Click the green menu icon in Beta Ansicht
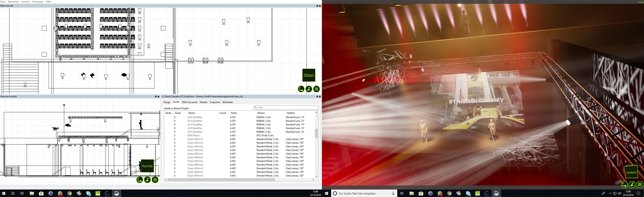The width and height of the screenshot is (644, 197). coord(316,89)
